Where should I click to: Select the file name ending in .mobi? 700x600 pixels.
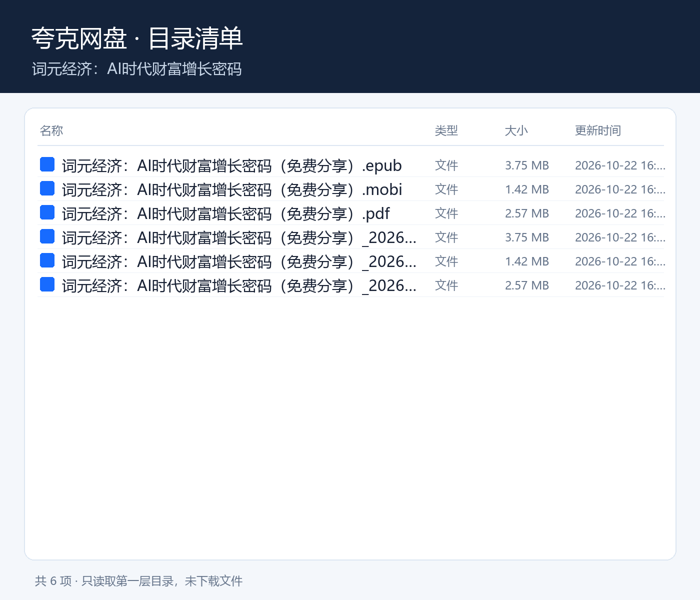click(x=232, y=189)
